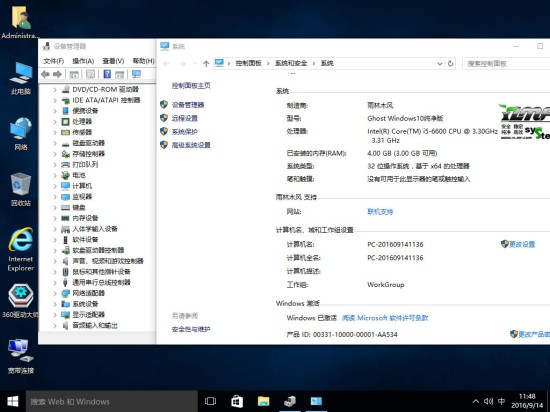
Task: Click 系统和安全 in the breadcrumb path
Action: tap(291, 63)
